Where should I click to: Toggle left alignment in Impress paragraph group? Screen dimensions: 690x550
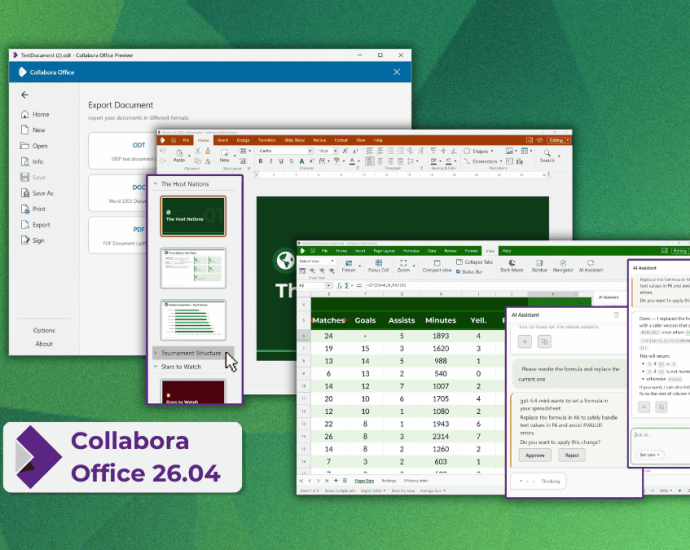tap(370, 161)
